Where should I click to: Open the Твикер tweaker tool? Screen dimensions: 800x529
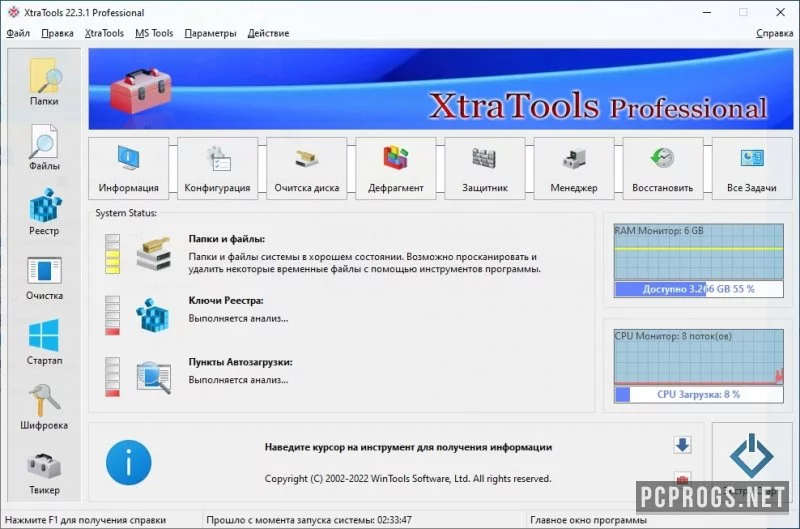click(44, 472)
